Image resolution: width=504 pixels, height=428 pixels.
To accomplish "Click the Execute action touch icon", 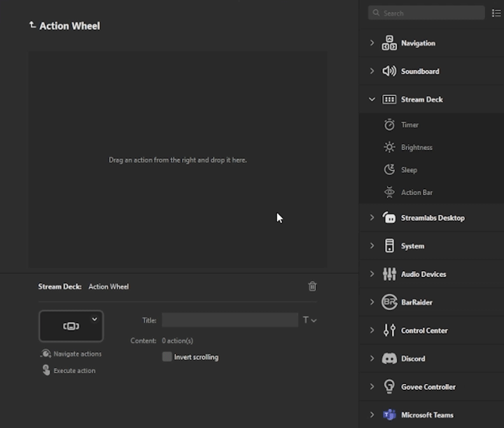I will click(46, 370).
